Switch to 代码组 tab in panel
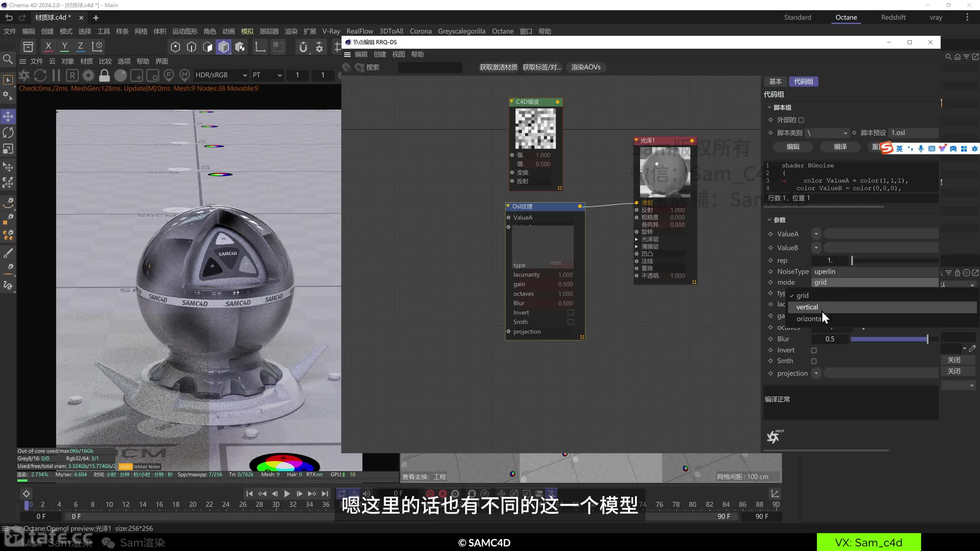 tap(802, 82)
